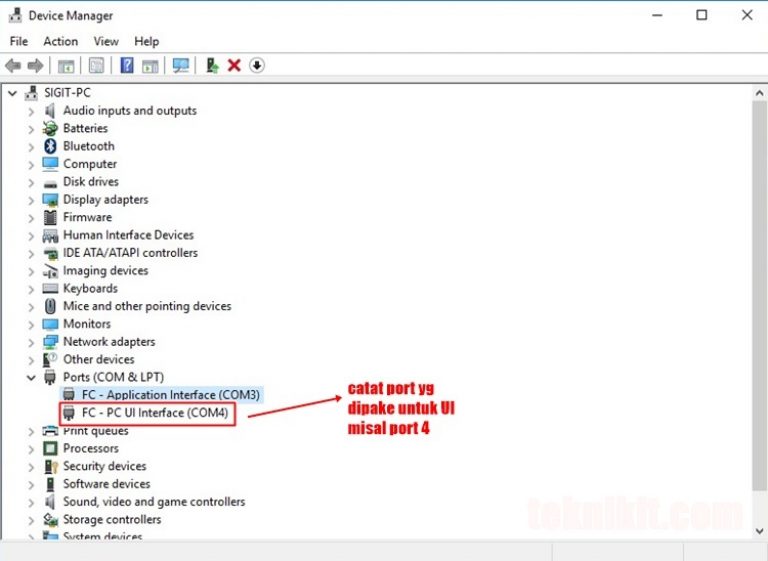Click the red X uninstall device icon
The width and height of the screenshot is (768, 561).
(x=234, y=66)
